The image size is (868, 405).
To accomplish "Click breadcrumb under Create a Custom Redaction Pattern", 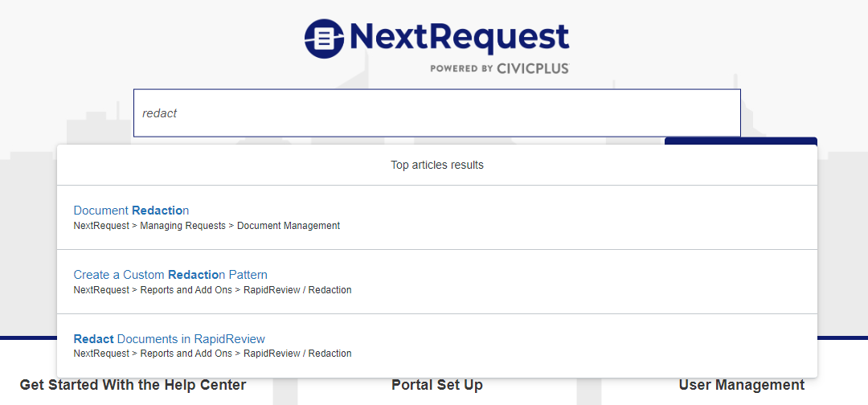I will pyautogui.click(x=212, y=290).
